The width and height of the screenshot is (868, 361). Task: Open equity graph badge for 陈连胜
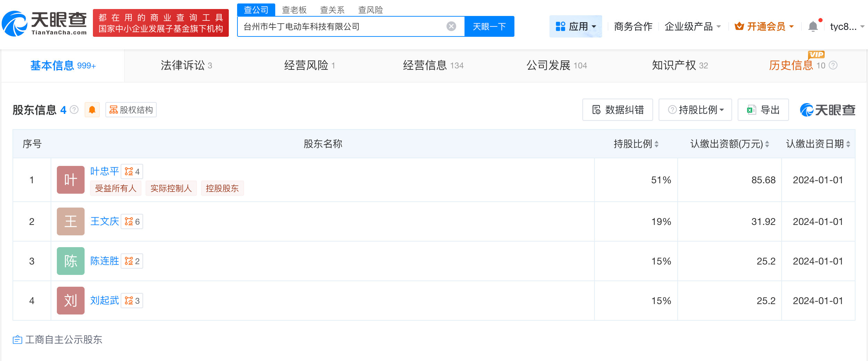(x=132, y=261)
